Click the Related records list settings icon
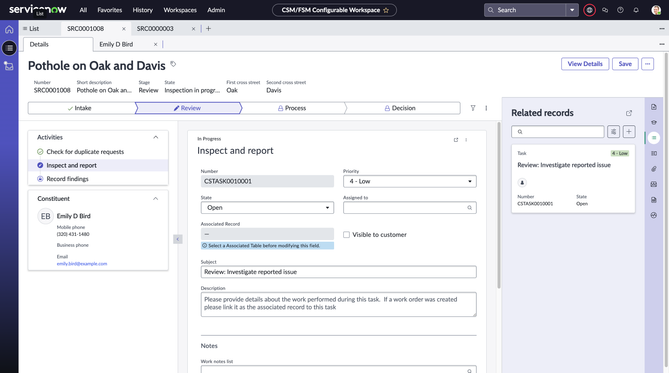 click(614, 132)
